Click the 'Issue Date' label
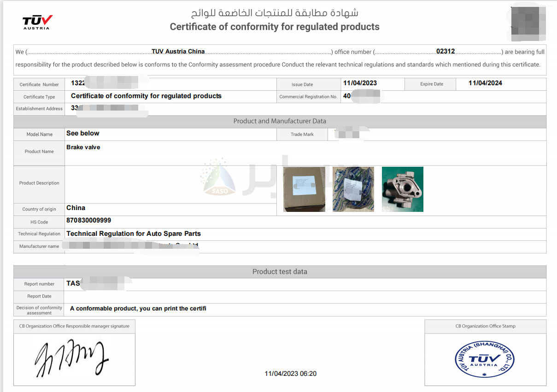557x392 pixels. coord(302,84)
